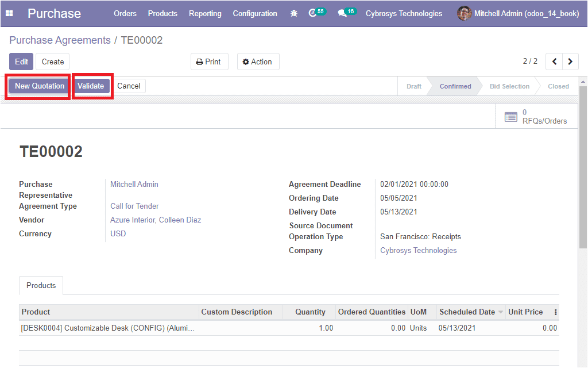Click the New Quotation button
This screenshot has width=588, height=368.
click(40, 86)
